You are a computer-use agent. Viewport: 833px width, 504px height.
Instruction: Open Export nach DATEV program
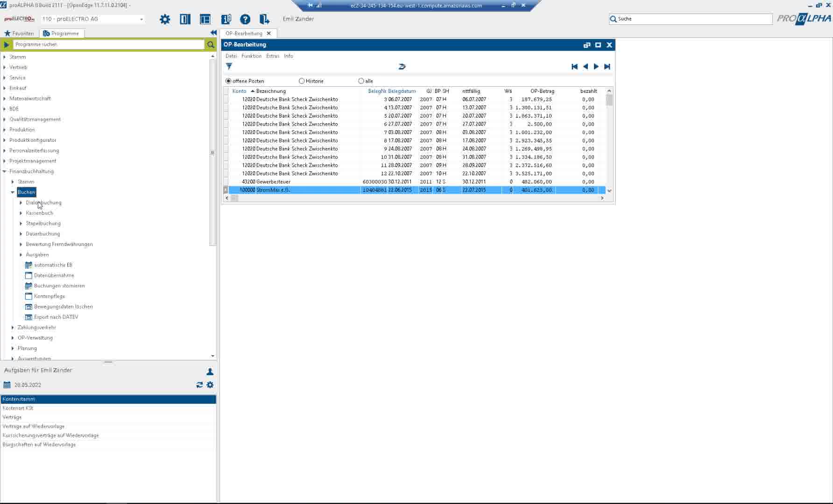pos(56,317)
